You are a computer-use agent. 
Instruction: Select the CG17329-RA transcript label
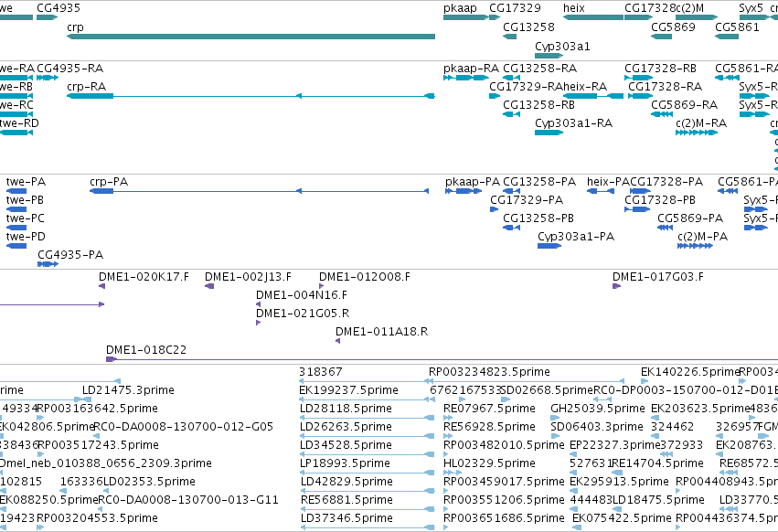point(526,87)
